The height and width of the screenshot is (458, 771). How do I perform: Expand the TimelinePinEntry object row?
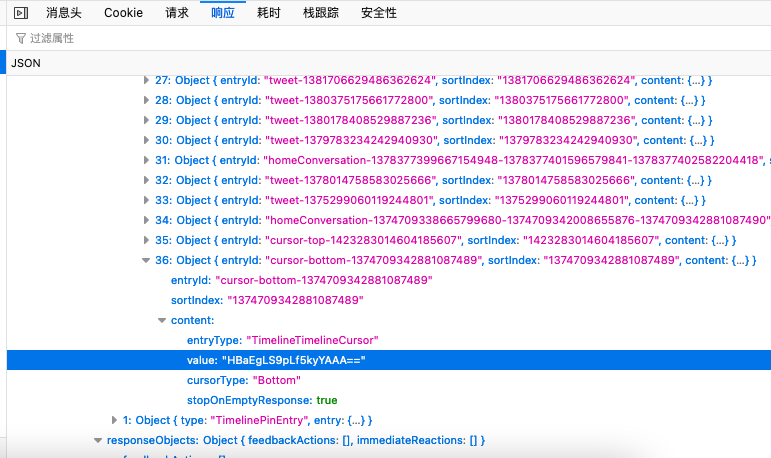[114, 420]
